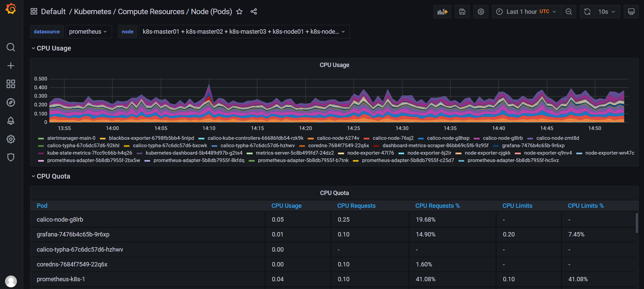Sort table by CPU Usage column
The width and height of the screenshot is (644, 289).
coord(286,206)
